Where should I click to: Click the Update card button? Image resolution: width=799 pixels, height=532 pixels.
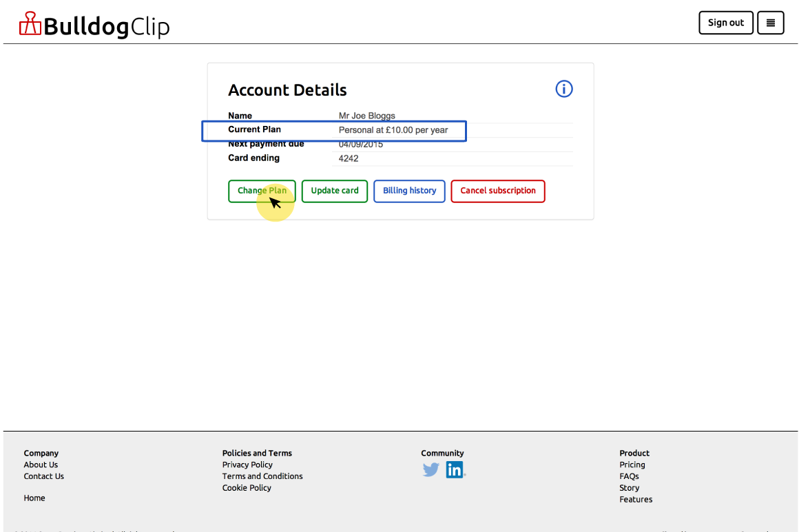click(x=334, y=191)
